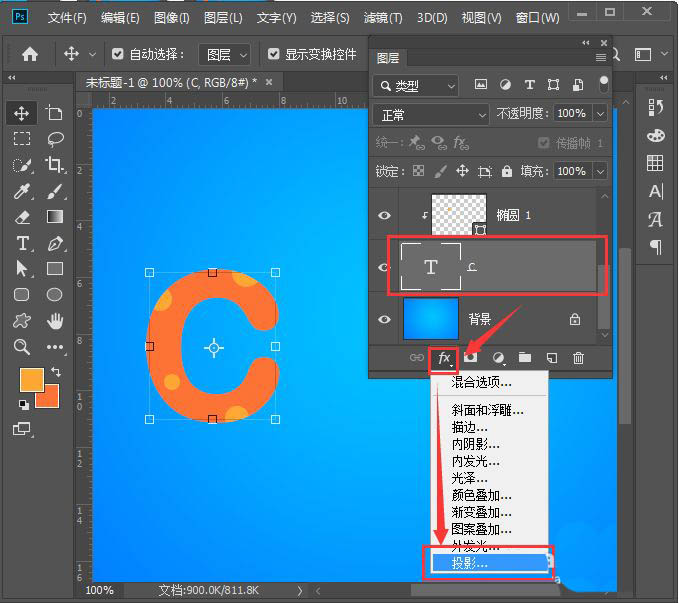The height and width of the screenshot is (603, 679).
Task: Open the layer filter 类型 dropdown
Action: 415,86
